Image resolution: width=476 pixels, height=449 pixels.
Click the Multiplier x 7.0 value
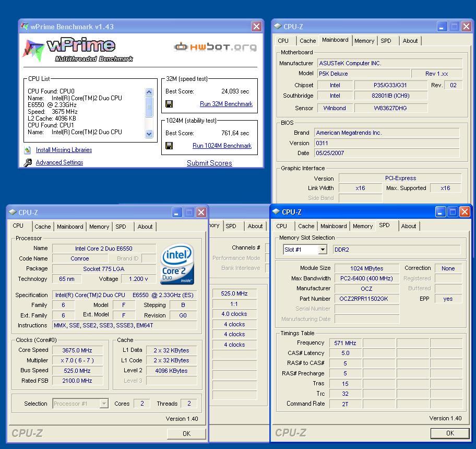[77, 360]
